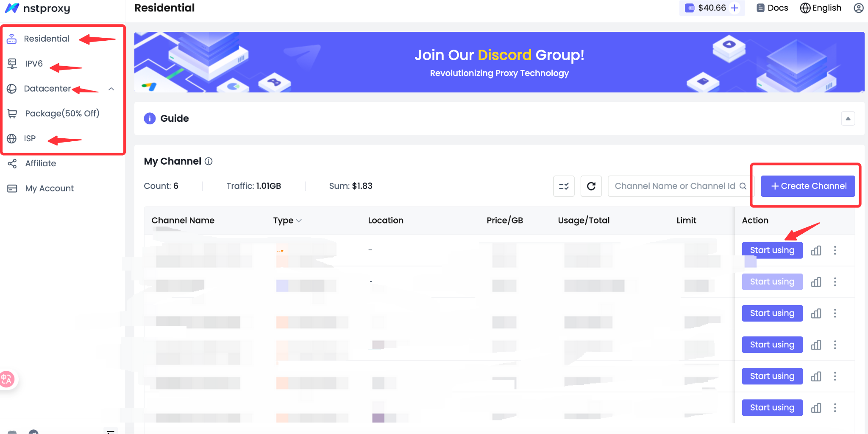The height and width of the screenshot is (434, 868).
Task: Go to the IPV6 sidebar section
Action: click(x=33, y=64)
